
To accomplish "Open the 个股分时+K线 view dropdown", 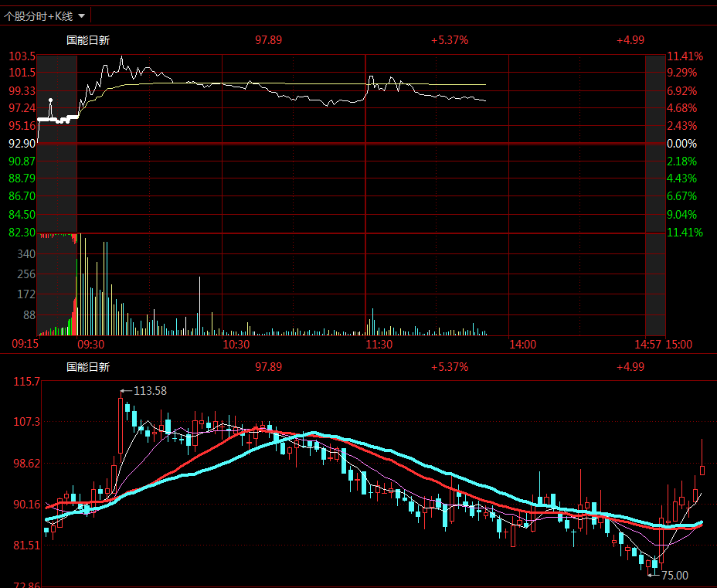I will 39,15.
